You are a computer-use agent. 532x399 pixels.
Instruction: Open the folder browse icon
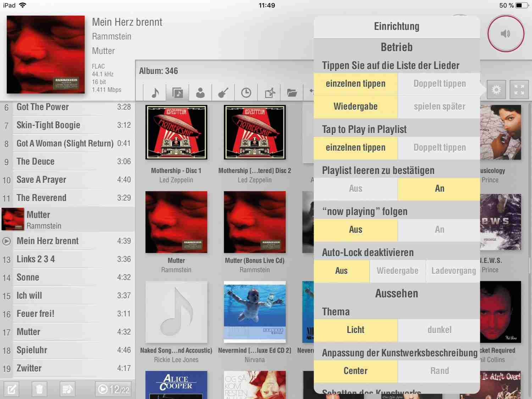(292, 93)
